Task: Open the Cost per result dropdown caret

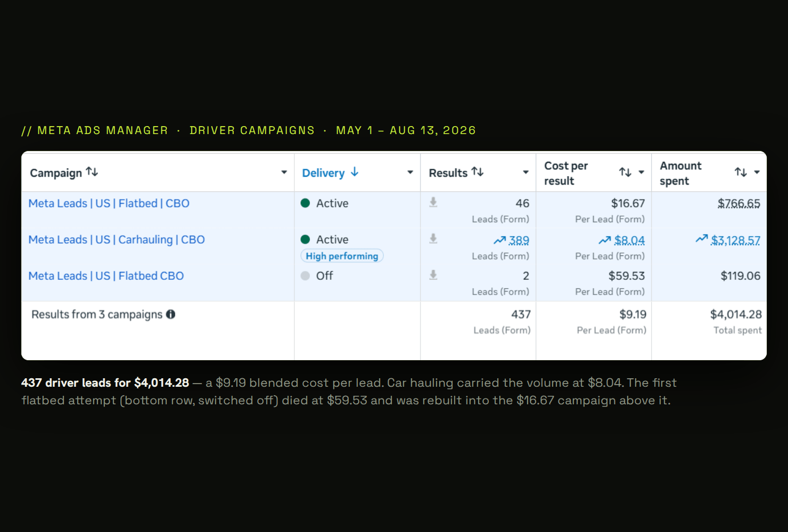Action: click(641, 172)
